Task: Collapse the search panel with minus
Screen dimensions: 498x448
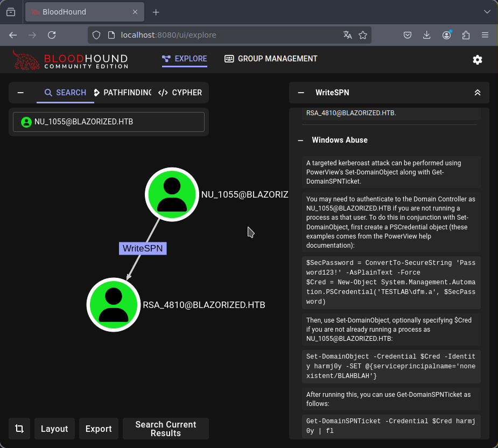Action: 20,93
